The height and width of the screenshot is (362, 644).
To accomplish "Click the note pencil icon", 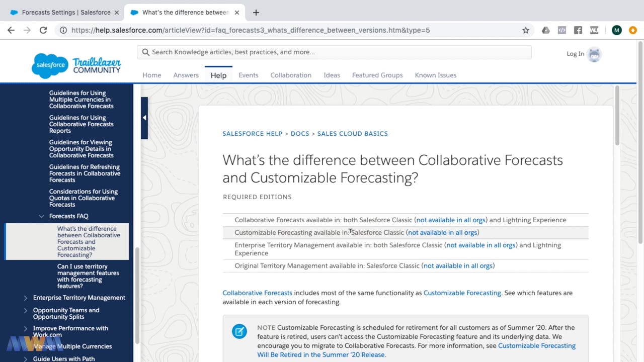I will click(x=239, y=331).
